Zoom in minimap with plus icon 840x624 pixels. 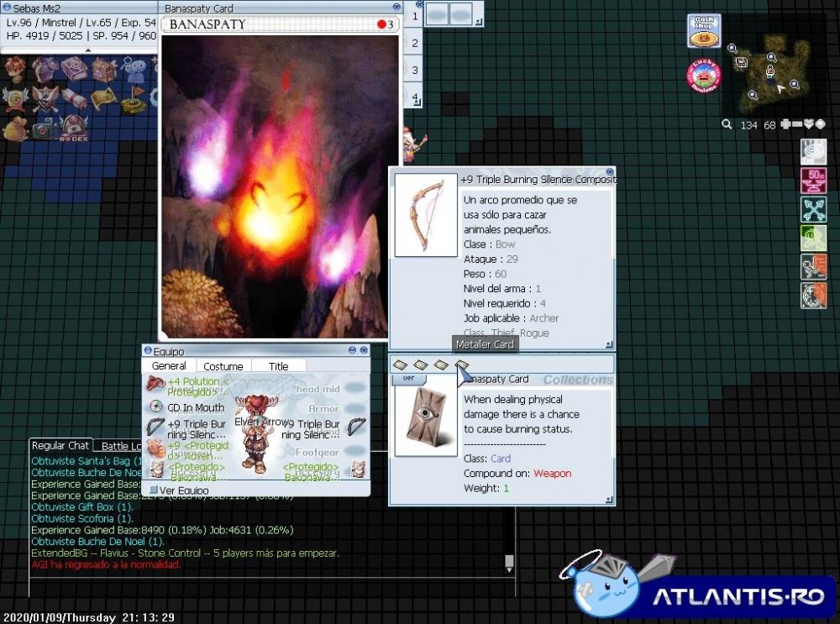785,124
